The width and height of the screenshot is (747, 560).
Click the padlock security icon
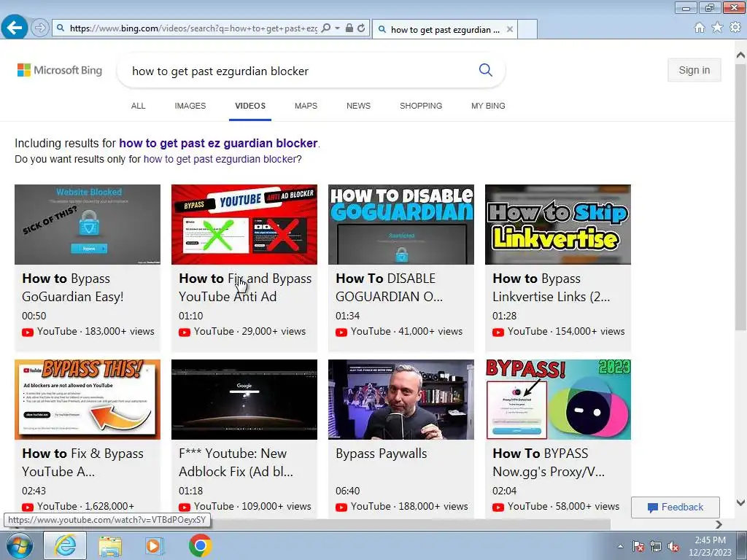pyautogui.click(x=349, y=28)
